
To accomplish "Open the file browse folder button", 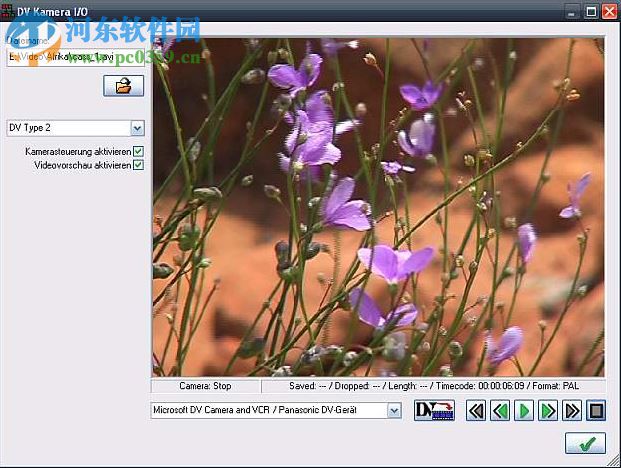I will tap(124, 86).
